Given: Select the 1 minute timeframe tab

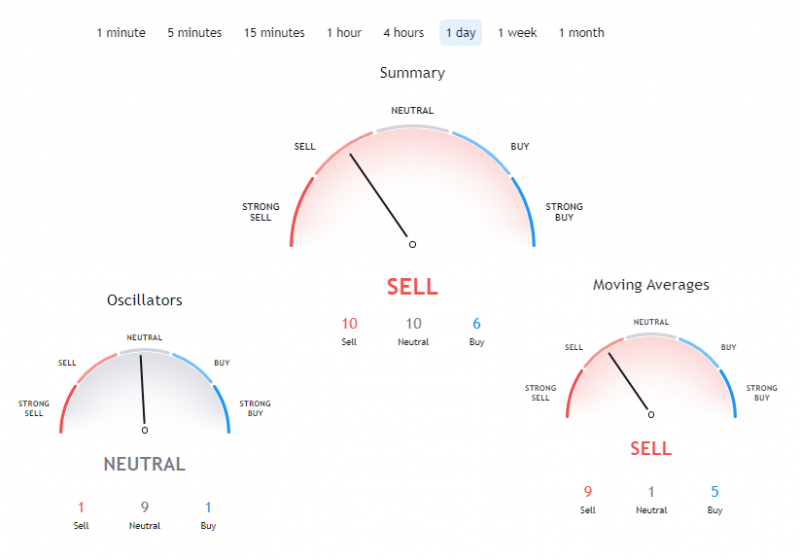Looking at the screenshot, I should point(121,33).
